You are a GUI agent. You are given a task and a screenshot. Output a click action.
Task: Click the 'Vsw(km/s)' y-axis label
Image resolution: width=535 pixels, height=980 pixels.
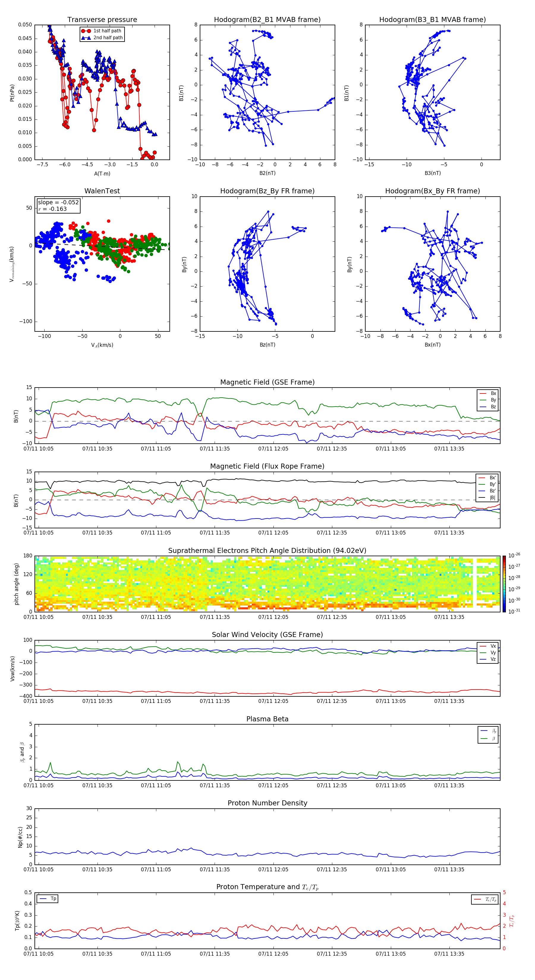12,668
